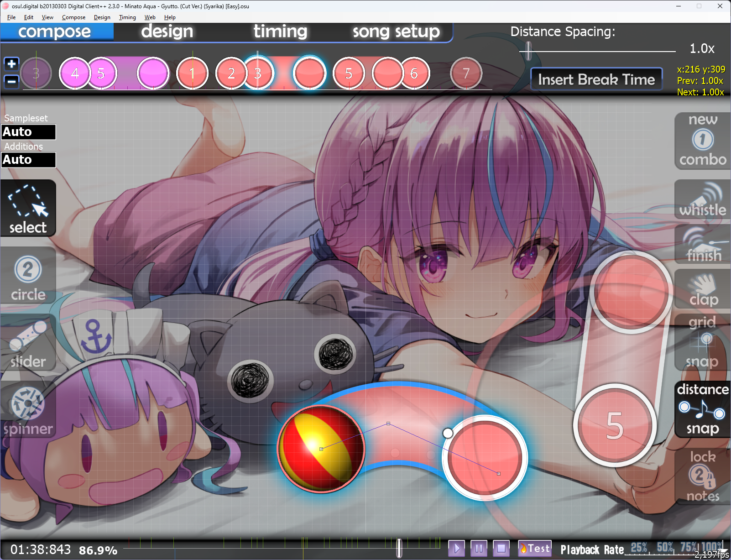731x560 pixels.
Task: Disable distance snap
Action: coord(702,409)
